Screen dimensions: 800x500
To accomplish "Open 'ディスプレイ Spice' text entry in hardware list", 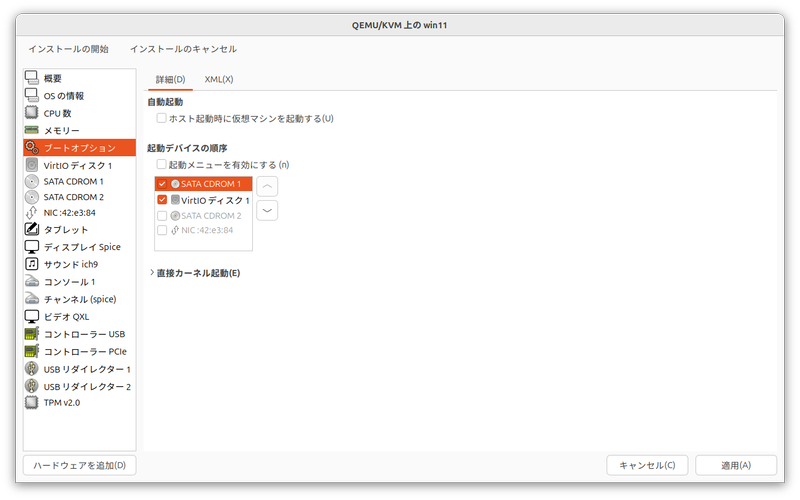I will [82, 247].
